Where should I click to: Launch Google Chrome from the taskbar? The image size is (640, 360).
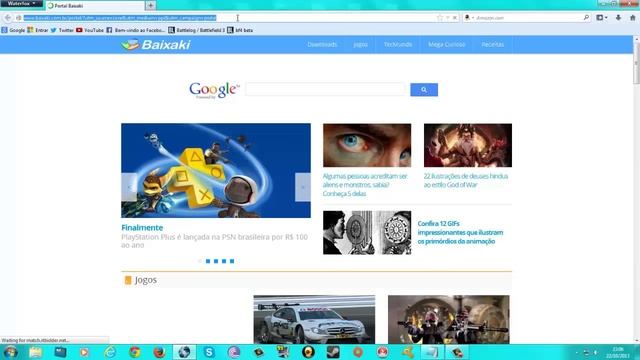(x=135, y=352)
